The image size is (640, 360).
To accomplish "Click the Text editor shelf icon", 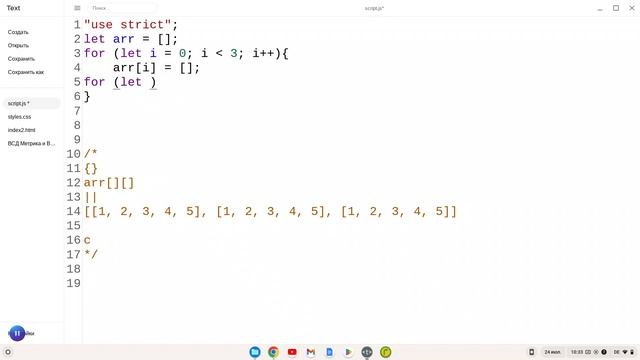I will point(367,352).
